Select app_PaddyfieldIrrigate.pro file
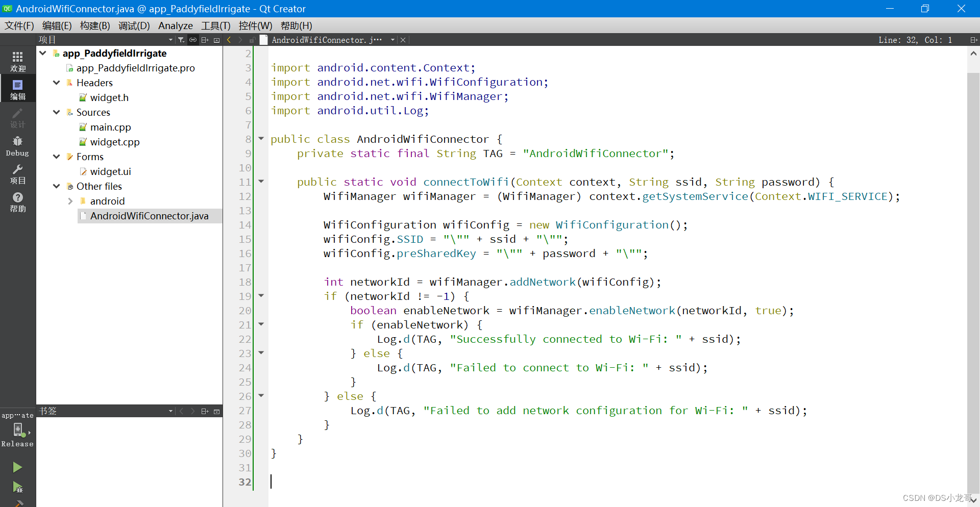The width and height of the screenshot is (980, 507). 136,68
